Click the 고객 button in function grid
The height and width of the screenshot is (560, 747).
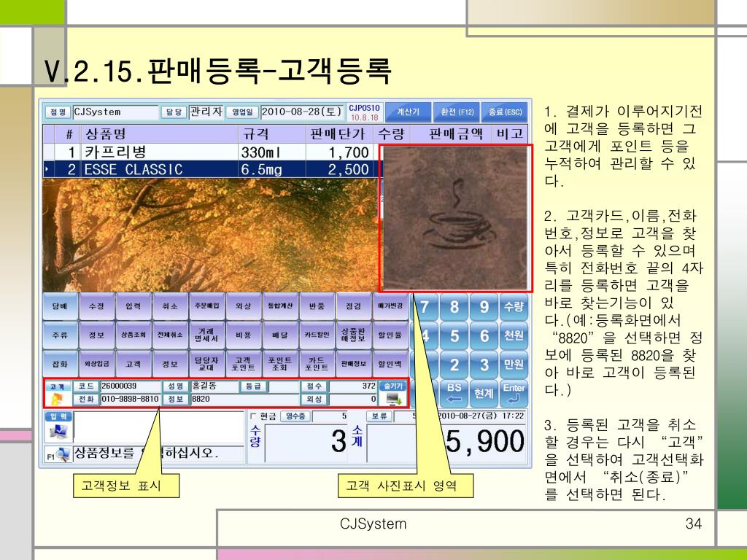133,365
